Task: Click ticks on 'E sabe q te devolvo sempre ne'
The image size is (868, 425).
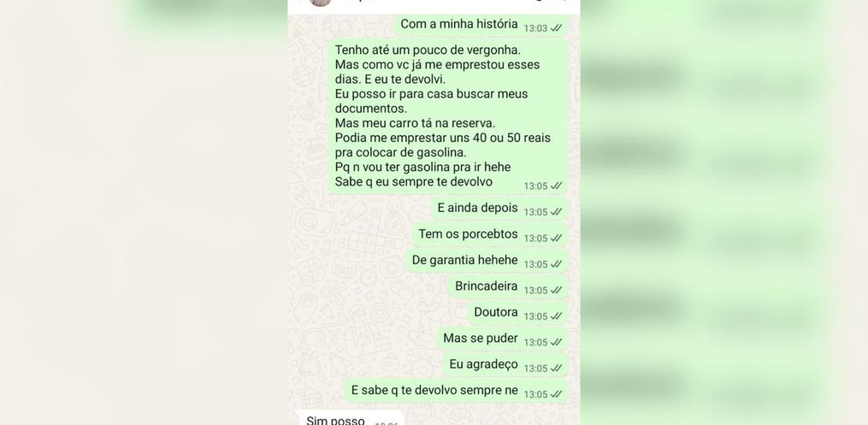Action: [557, 394]
